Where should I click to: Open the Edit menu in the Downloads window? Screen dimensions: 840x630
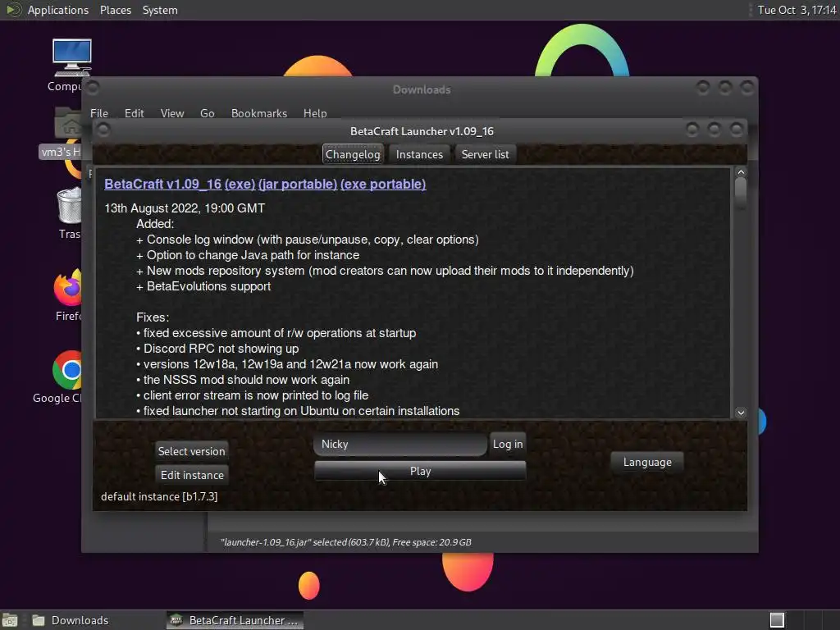point(134,113)
